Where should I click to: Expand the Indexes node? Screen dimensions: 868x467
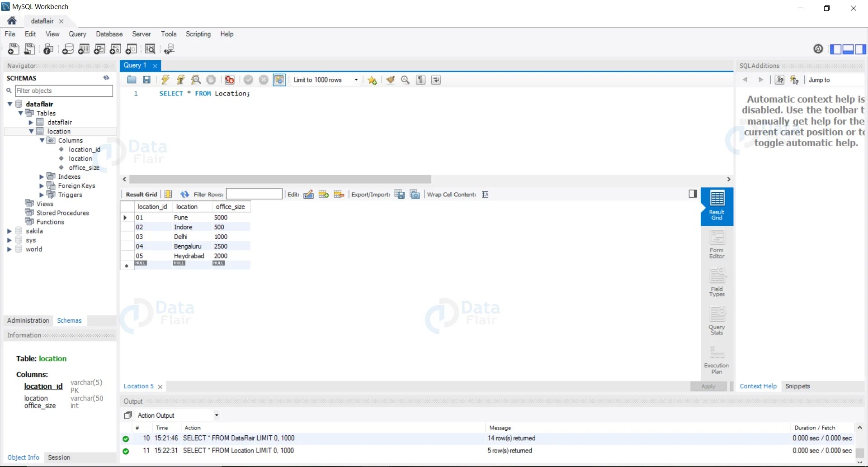(42, 176)
